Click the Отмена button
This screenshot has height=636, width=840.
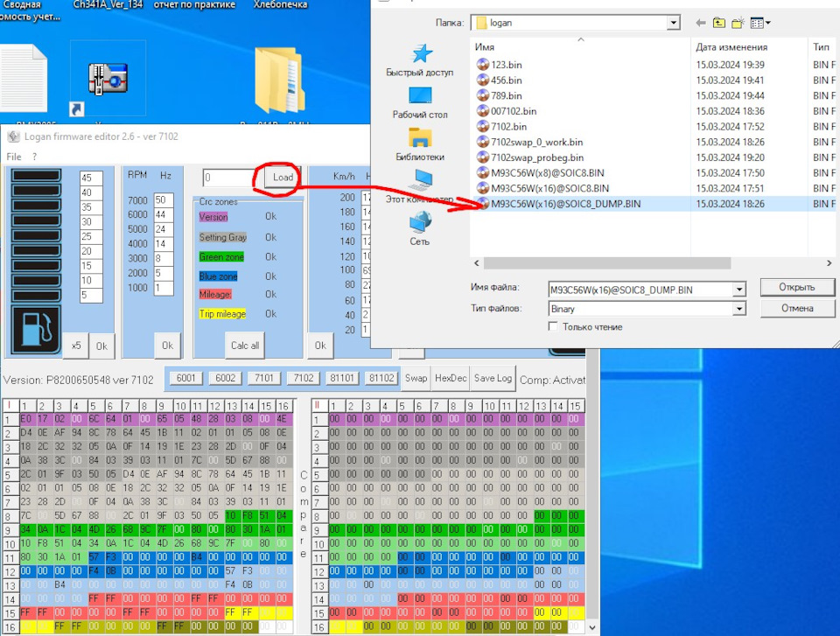pyautogui.click(x=796, y=308)
